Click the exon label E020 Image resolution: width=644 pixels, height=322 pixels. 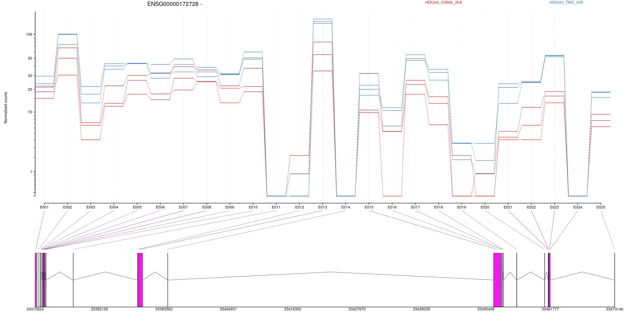click(485, 207)
